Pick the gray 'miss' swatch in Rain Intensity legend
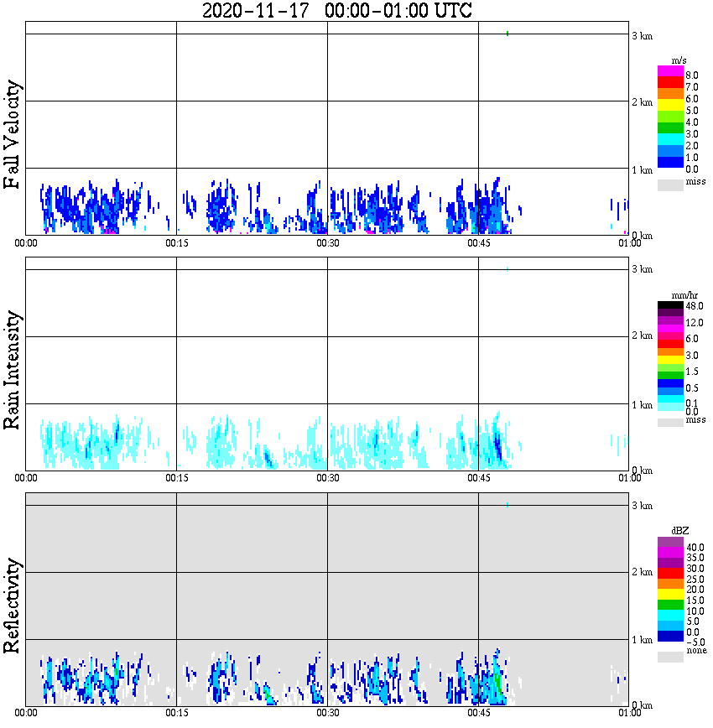 (670, 423)
